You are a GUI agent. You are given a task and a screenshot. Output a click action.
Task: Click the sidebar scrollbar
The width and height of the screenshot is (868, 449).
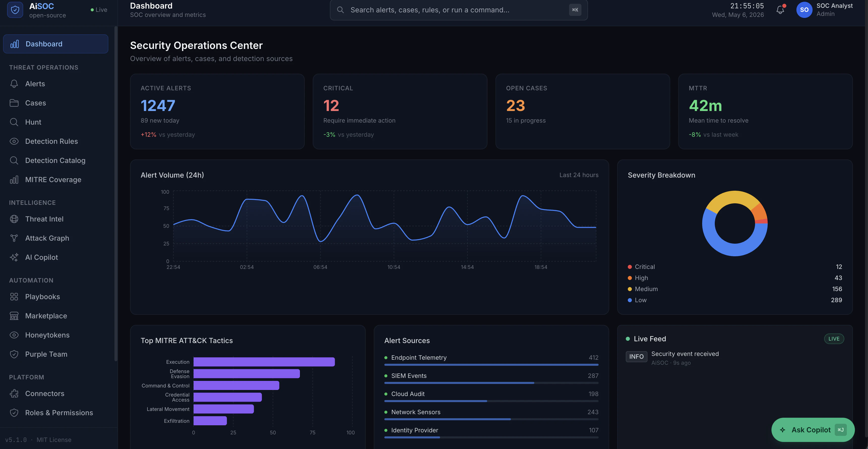[116, 194]
